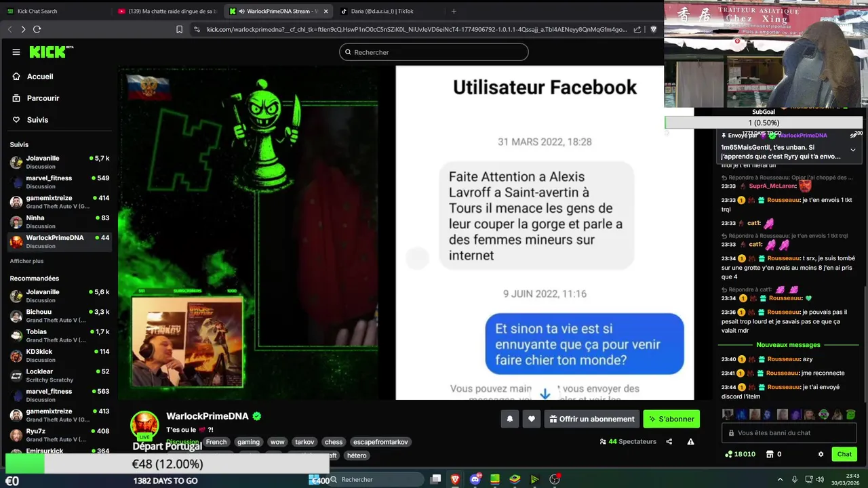Click the report warning triangle icon

690,442
